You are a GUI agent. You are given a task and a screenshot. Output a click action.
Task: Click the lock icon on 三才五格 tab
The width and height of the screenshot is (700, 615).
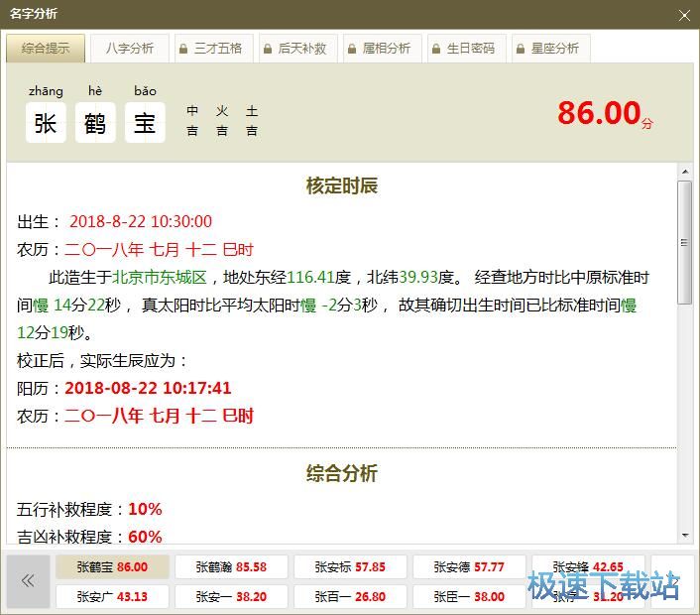[182, 49]
